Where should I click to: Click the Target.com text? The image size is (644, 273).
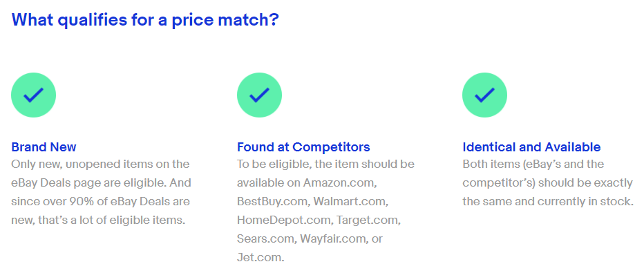[369, 220]
